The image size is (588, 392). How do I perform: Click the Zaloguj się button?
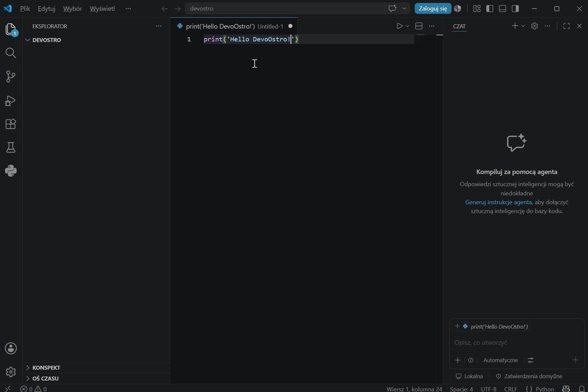tap(433, 9)
